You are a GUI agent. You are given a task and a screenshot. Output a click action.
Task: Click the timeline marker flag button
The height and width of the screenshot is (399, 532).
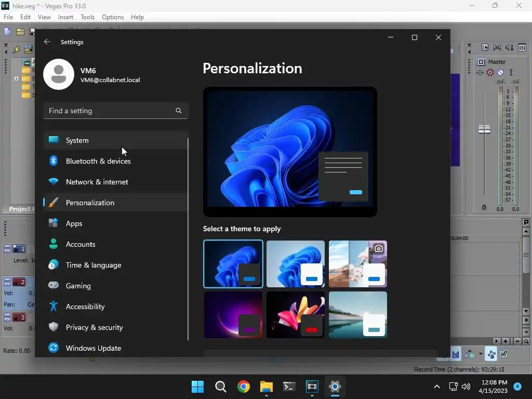click(526, 222)
